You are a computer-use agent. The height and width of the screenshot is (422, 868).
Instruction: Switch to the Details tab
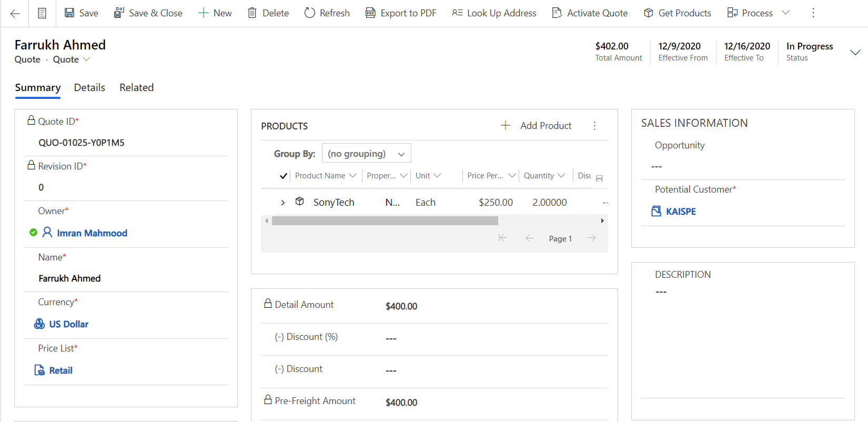coord(89,87)
